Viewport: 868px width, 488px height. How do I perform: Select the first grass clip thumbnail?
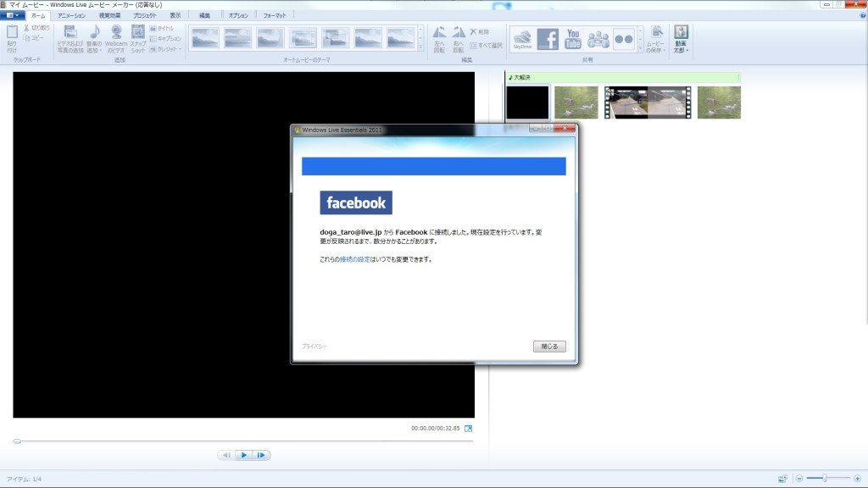576,103
